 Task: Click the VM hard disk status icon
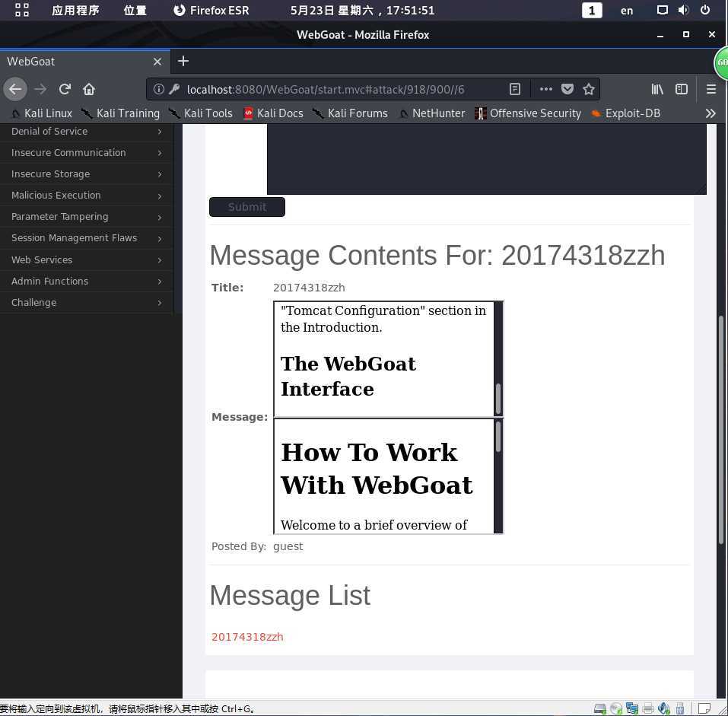(600, 708)
